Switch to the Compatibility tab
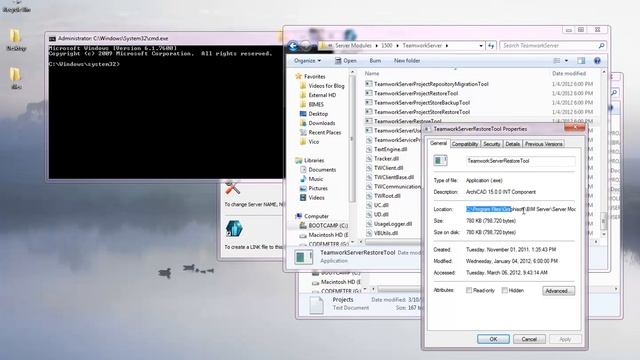Screen dimensions: 640x360 (465, 144)
